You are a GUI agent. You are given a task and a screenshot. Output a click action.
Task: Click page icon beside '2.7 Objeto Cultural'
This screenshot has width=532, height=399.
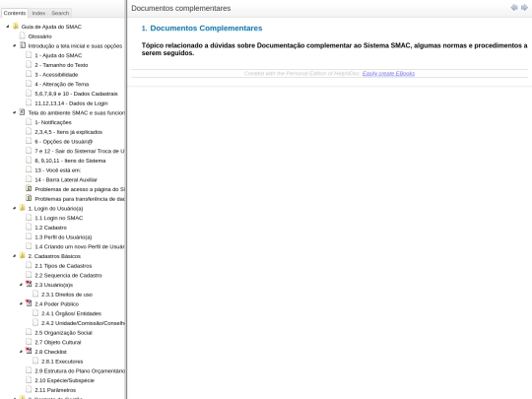click(29, 341)
